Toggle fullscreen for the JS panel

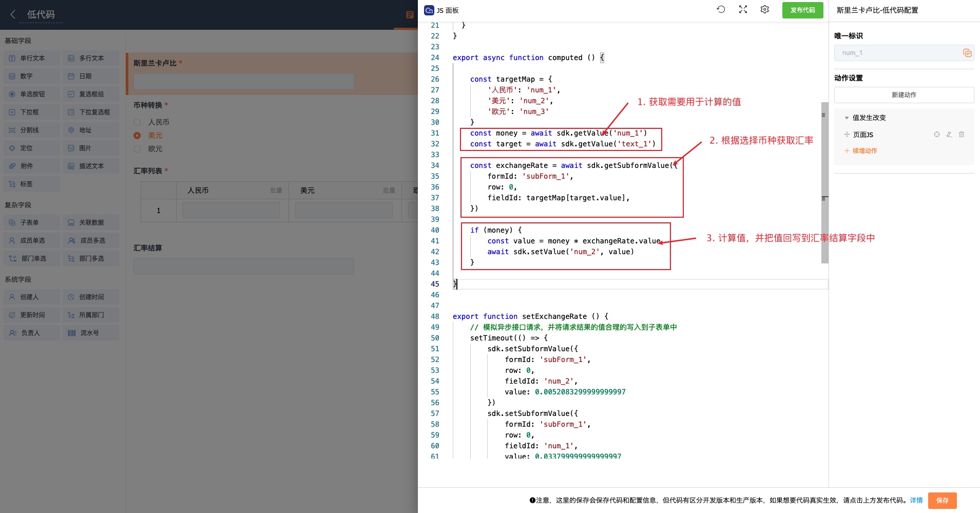(743, 9)
